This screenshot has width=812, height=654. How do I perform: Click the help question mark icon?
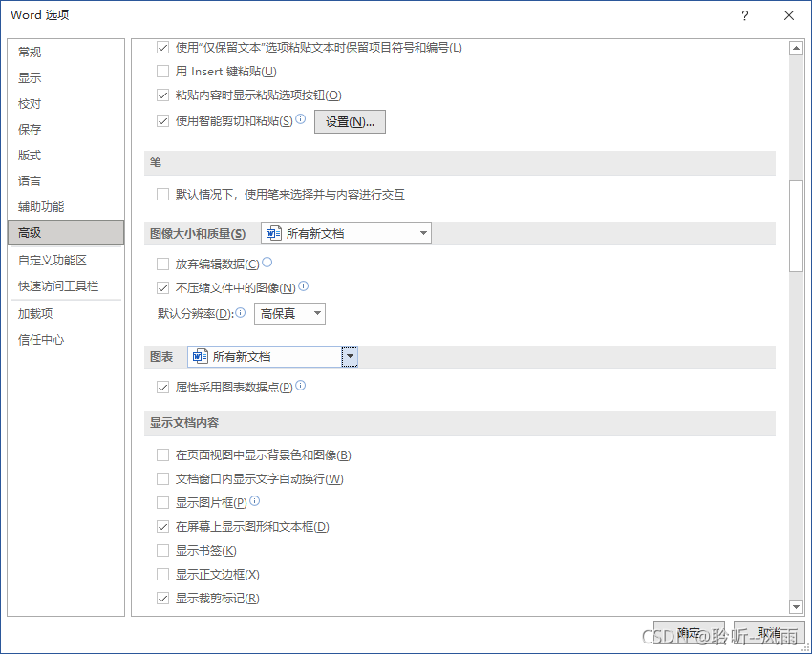(745, 15)
